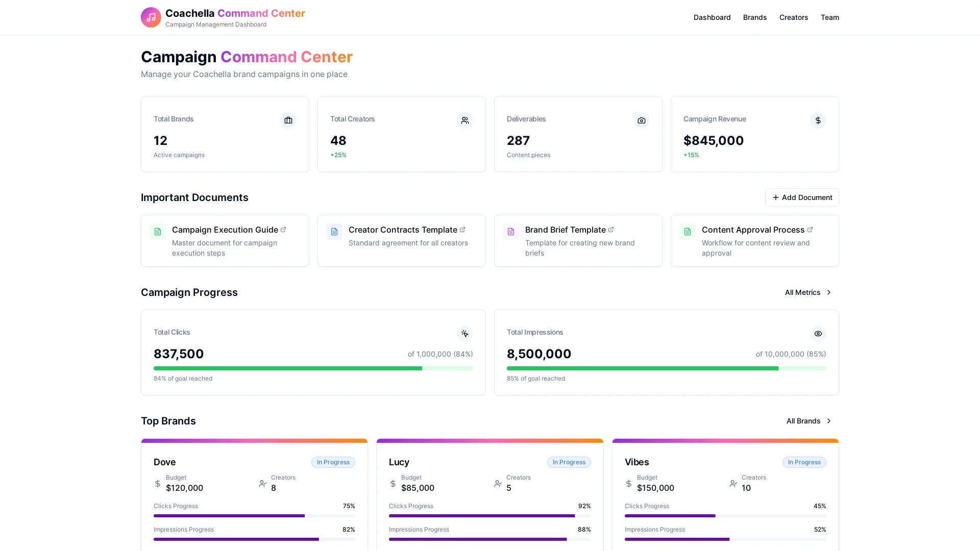Click the Add Document button
This screenshot has height=551, width=980.
801,197
